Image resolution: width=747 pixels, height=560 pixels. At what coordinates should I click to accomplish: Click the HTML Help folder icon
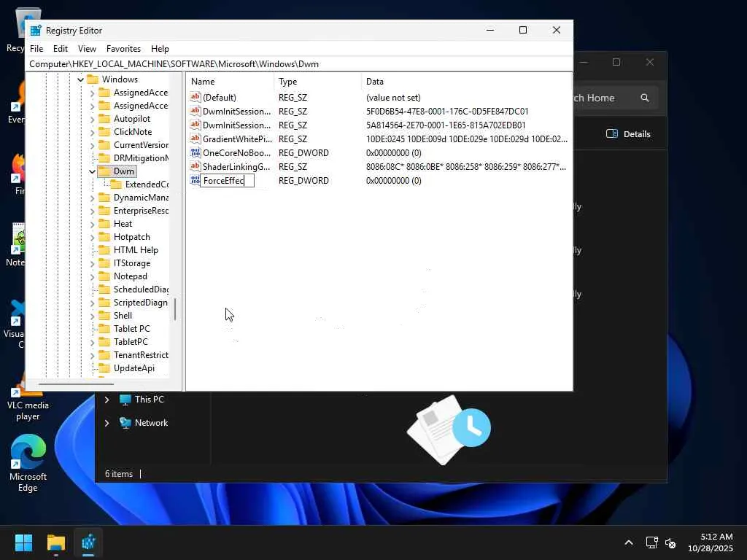tap(104, 249)
